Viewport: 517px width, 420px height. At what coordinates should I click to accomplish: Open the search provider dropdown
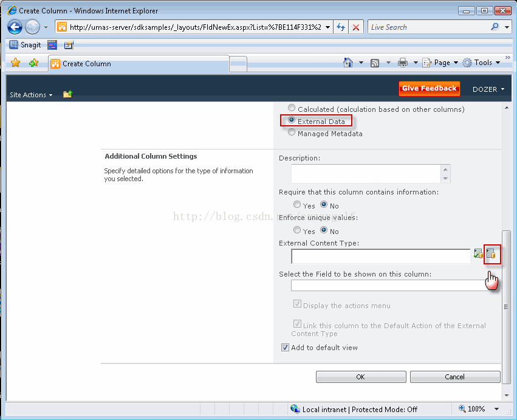click(507, 27)
